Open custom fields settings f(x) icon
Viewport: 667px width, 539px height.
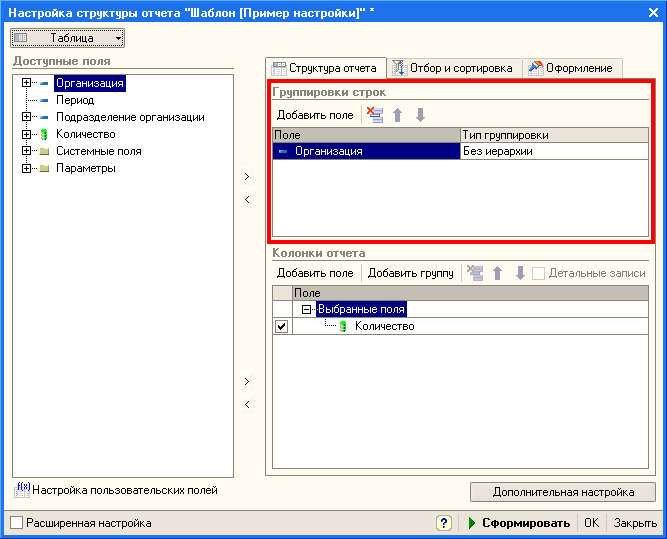(23, 490)
